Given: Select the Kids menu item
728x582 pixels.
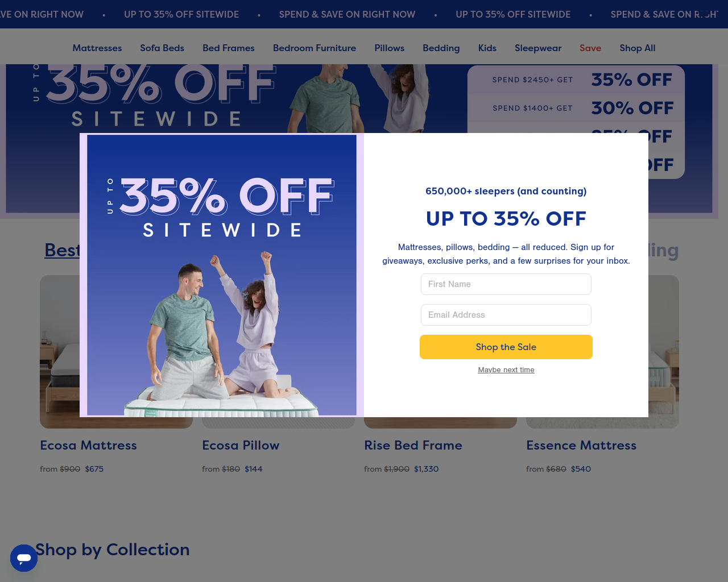Looking at the screenshot, I should (x=487, y=48).
